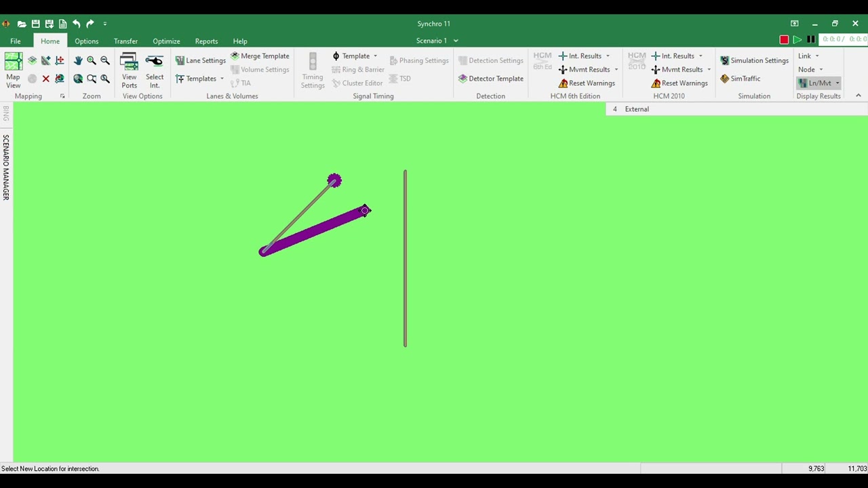Open the Link display results dropdown
Screen dimensions: 868x488
pos(808,56)
